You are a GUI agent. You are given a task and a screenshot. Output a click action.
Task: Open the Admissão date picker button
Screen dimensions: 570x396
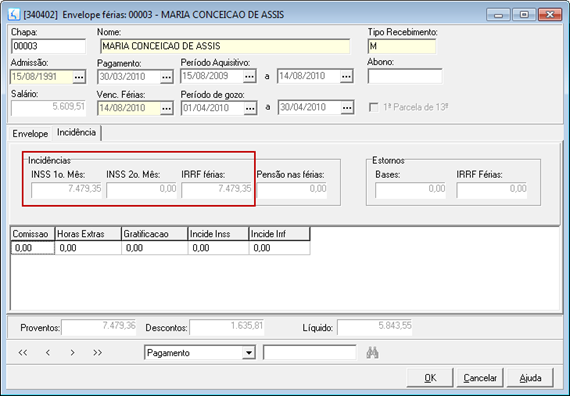pyautogui.click(x=79, y=77)
